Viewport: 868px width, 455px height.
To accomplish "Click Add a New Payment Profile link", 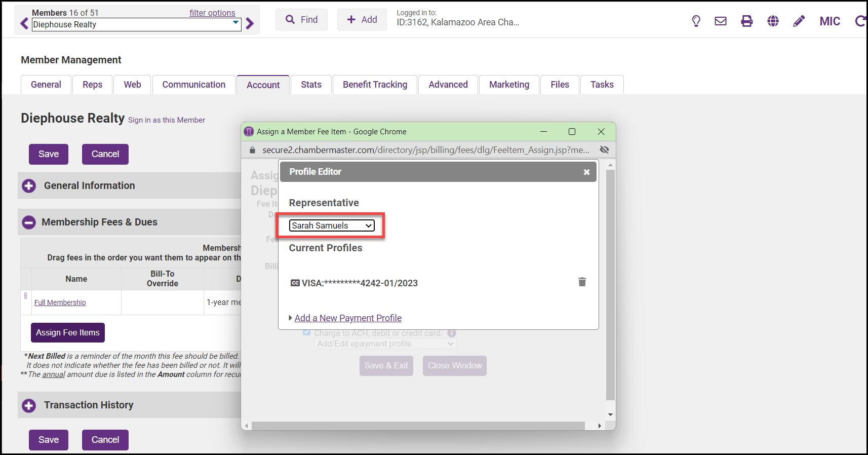I will pyautogui.click(x=348, y=318).
